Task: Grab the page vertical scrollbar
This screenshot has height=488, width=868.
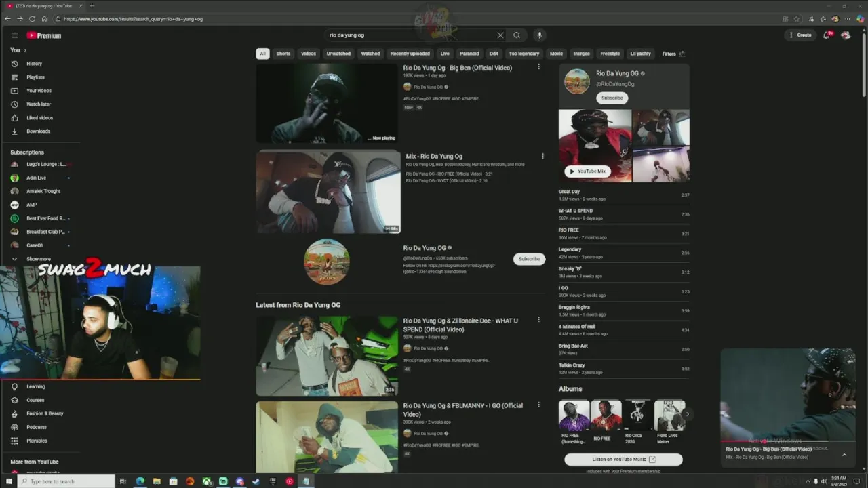Action: [863, 64]
